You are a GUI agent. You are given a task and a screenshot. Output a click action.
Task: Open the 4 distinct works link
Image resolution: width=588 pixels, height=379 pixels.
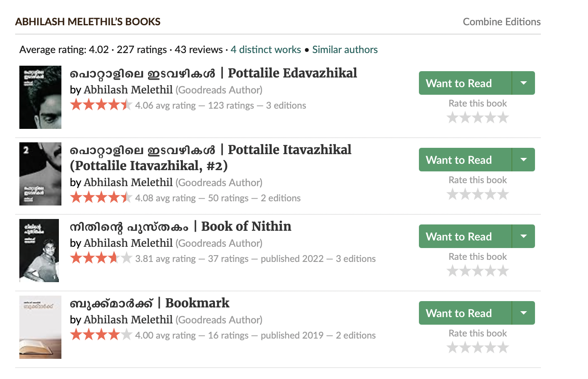[x=265, y=50]
